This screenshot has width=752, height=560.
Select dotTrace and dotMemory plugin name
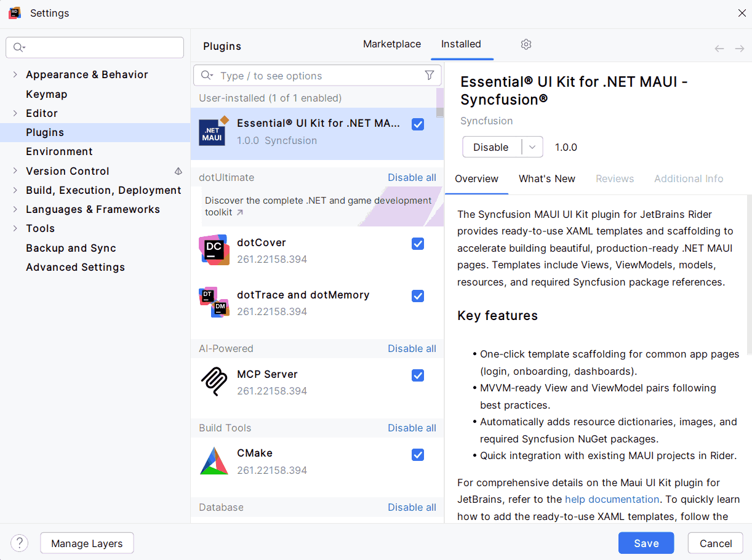click(303, 295)
